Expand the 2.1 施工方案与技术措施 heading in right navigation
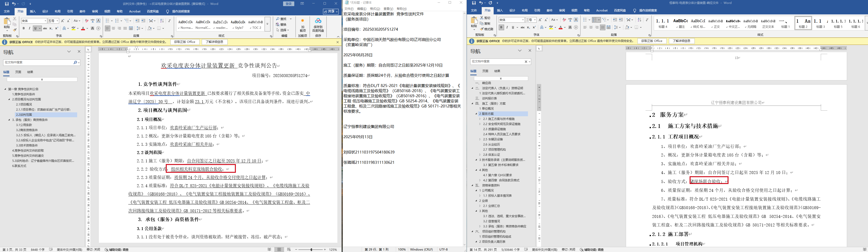 click(480, 119)
